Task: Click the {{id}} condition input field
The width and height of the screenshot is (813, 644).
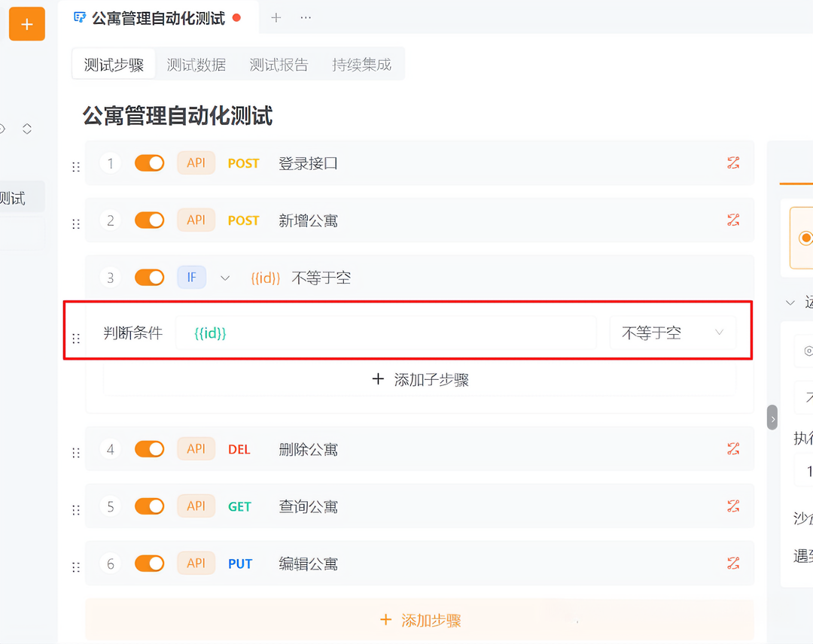Action: [385, 333]
